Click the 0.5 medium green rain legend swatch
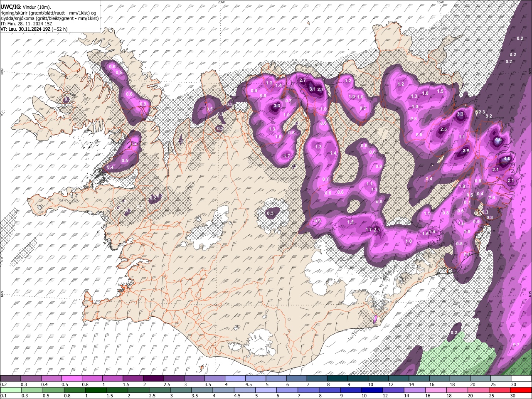The height and width of the screenshot is (399, 532). click(x=53, y=390)
